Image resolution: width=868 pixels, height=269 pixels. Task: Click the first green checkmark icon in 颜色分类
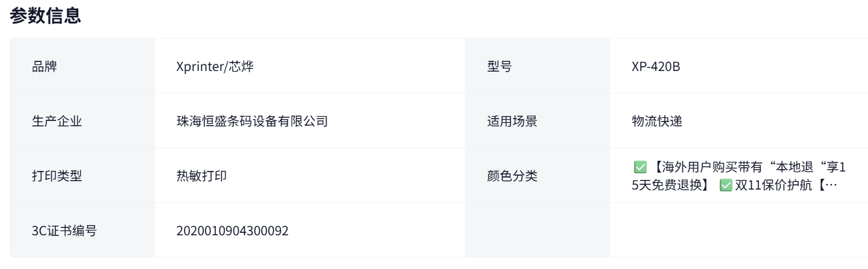(640, 167)
